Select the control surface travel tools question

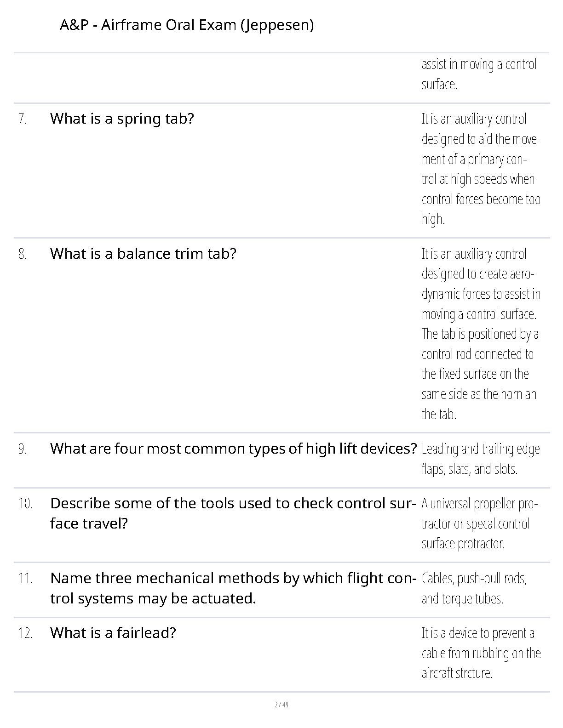point(233,513)
